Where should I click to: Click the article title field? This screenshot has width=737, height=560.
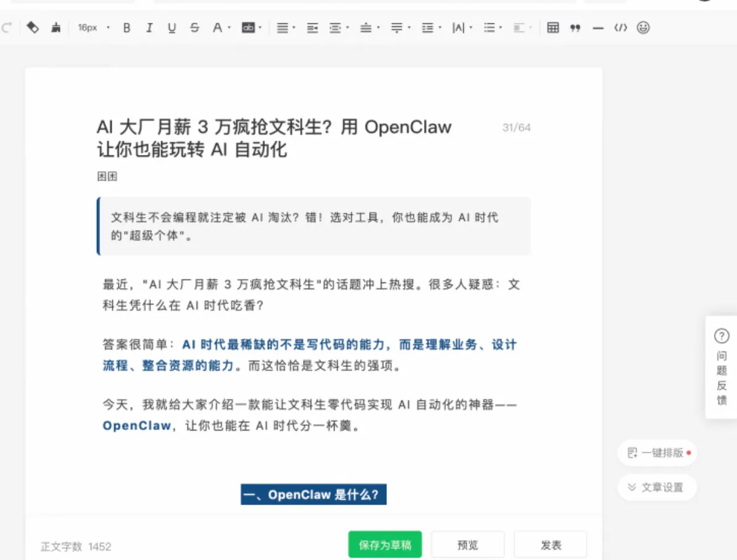(x=275, y=138)
